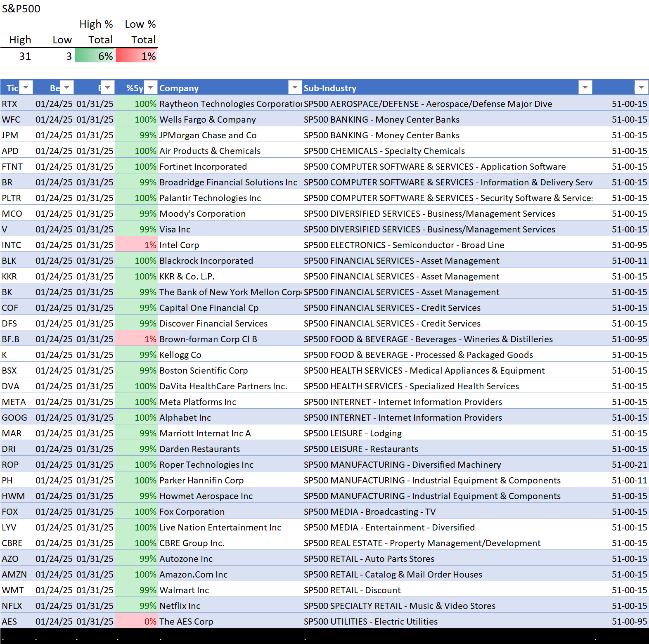
Task: Select the Amazon.Com Inc cell
Action: pyautogui.click(x=230, y=574)
